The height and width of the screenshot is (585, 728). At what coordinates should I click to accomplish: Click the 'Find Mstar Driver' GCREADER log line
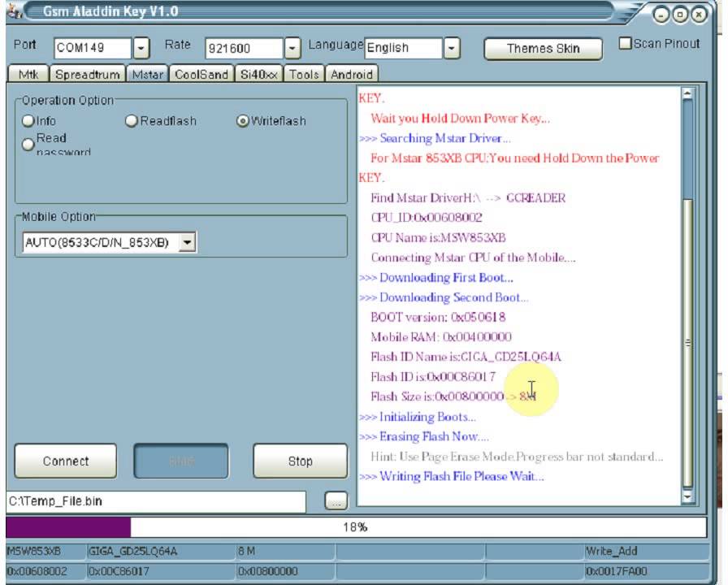click(x=468, y=197)
